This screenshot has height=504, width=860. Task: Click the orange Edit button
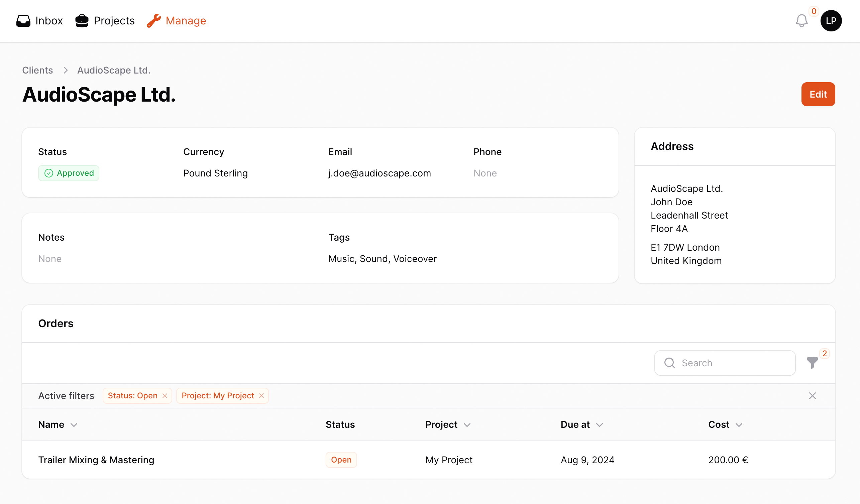818,94
